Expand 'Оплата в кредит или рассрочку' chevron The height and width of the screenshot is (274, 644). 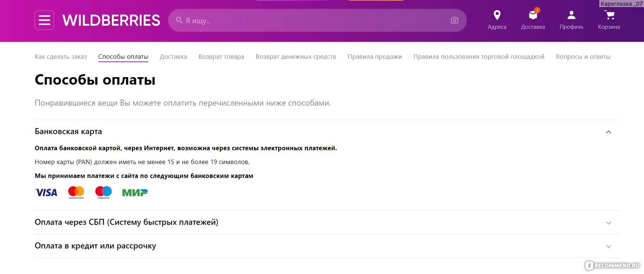pos(609,246)
